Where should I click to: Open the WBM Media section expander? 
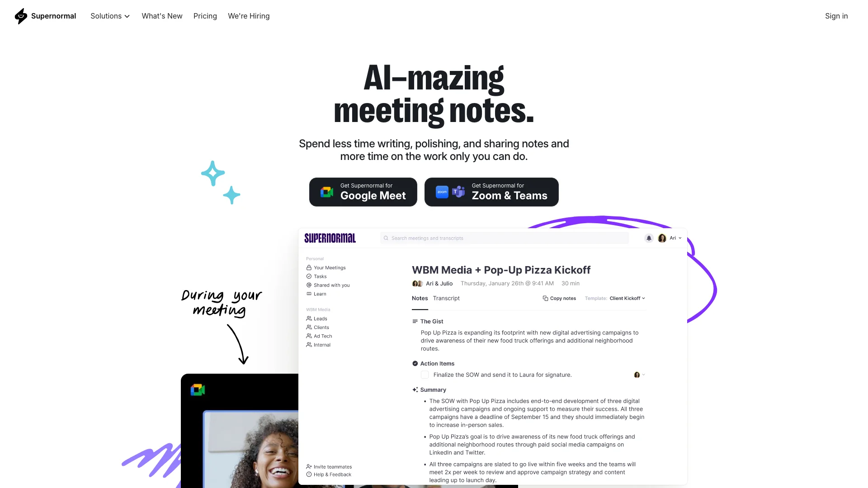point(318,309)
